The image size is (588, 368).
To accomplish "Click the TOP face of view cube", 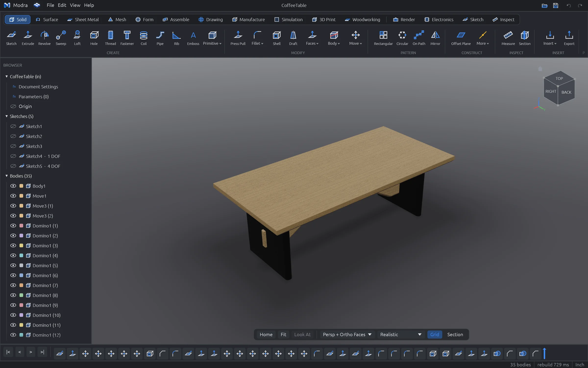I will 559,79.
